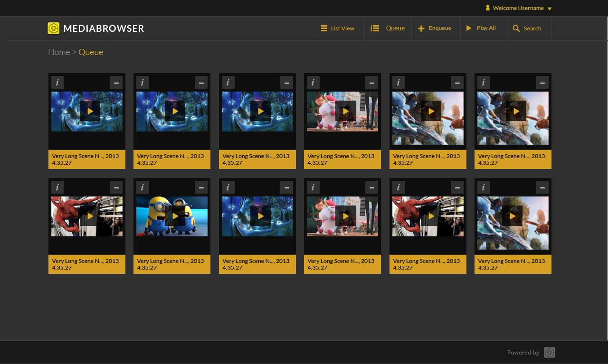This screenshot has width=608, height=364.
Task: Click the Powered by logo in footer
Action: tap(549, 353)
